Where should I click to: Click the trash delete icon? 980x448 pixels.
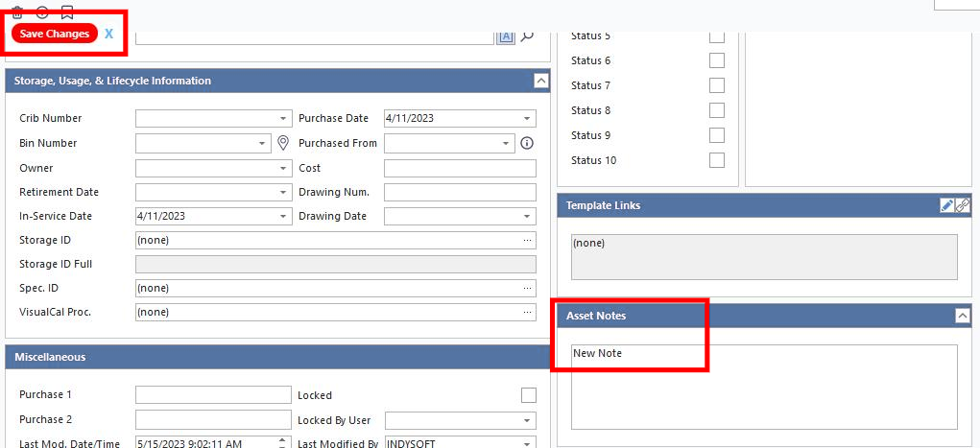coord(17,12)
